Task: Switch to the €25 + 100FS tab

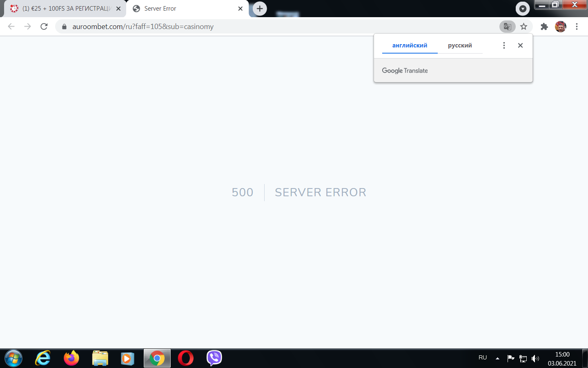Action: point(65,9)
